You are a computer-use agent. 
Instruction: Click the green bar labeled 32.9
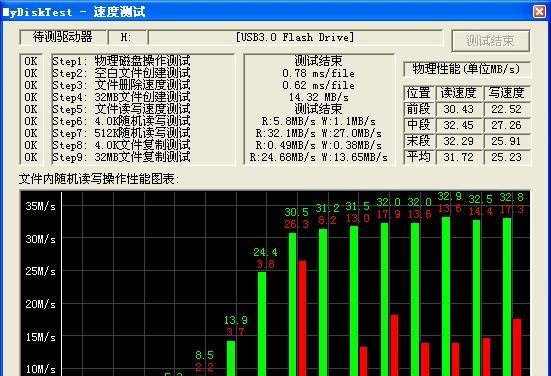(x=446, y=296)
